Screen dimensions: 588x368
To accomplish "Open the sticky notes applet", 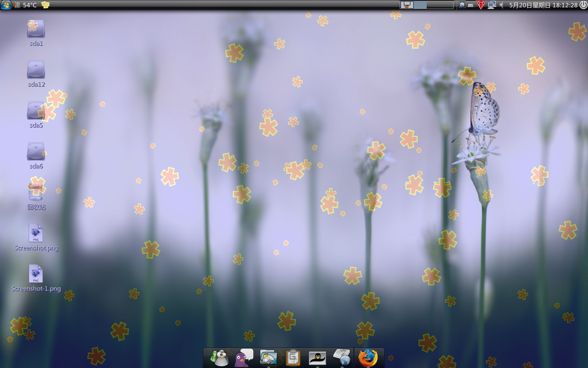I will pos(45,5).
